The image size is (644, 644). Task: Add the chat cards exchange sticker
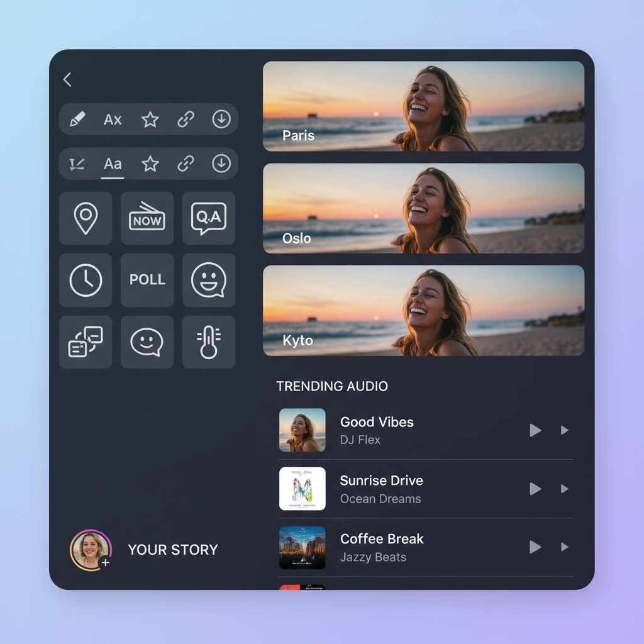[86, 341]
